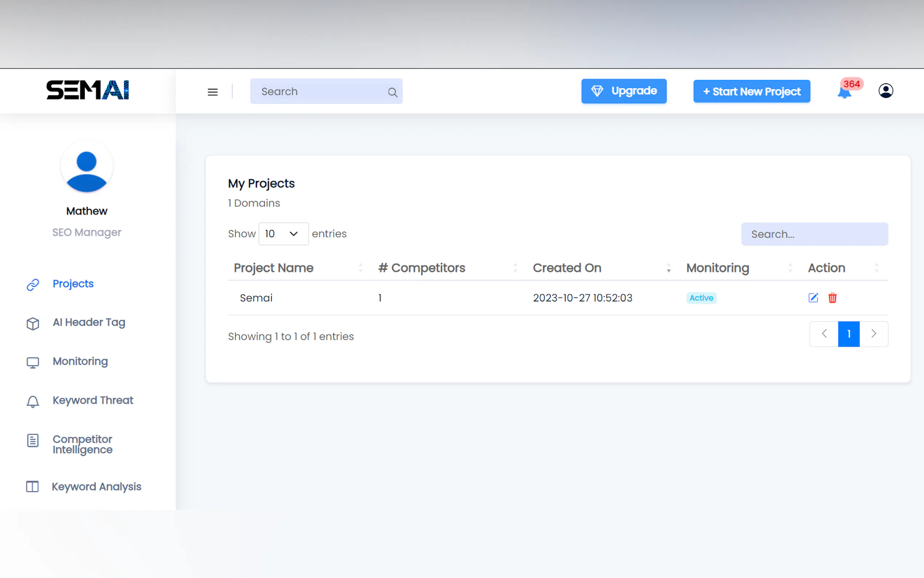Screen dimensions: 924x578
Task: Sort by # Competitors column
Action: pyautogui.click(x=422, y=268)
